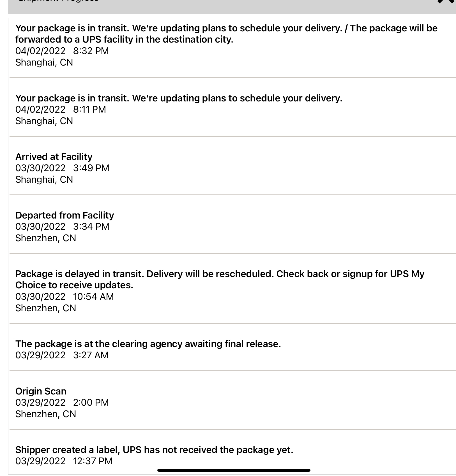Image resolution: width=456 pixels, height=476 pixels.
Task: Select the 8:11 PM 'updating plans' status text
Action: pos(179,98)
